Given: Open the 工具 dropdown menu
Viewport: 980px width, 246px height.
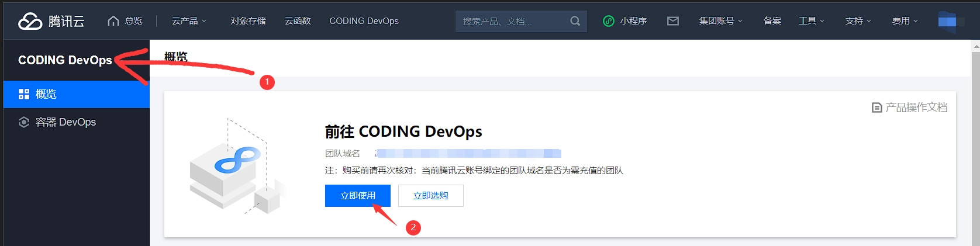Looking at the screenshot, I should point(811,21).
